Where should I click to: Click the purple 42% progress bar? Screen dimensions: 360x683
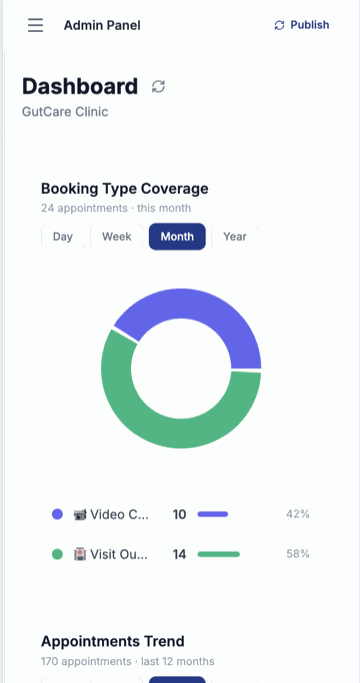(213, 514)
